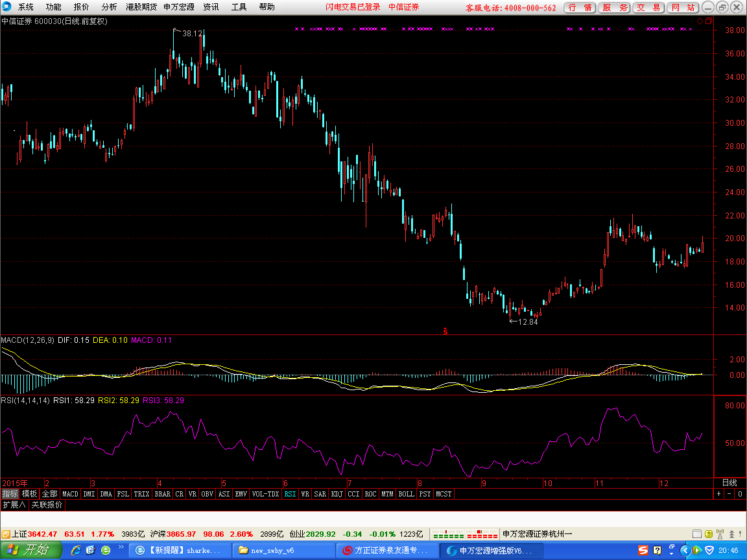Click the 交易 button
Image resolution: width=747 pixels, height=560 pixels.
pyautogui.click(x=649, y=8)
